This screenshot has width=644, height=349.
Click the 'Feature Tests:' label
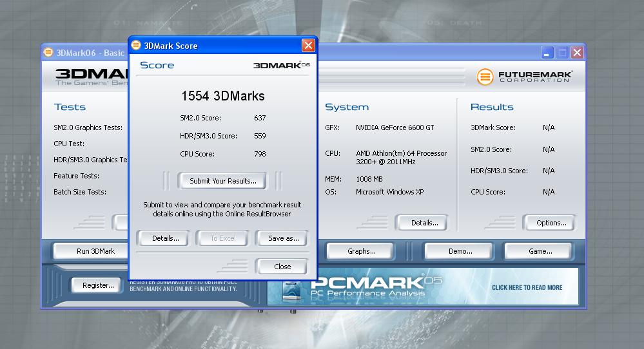pos(77,176)
